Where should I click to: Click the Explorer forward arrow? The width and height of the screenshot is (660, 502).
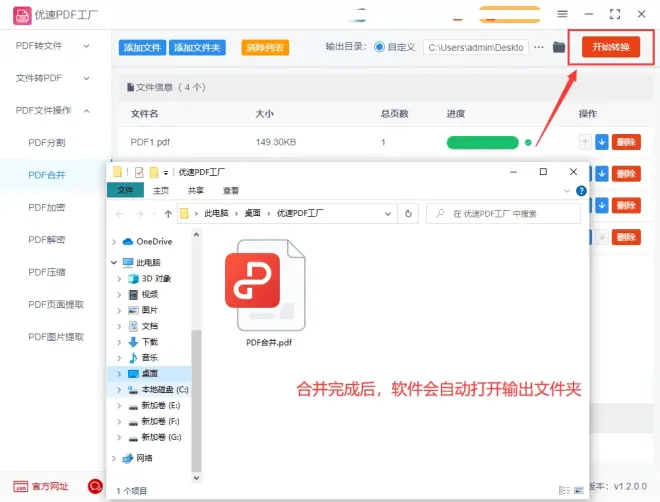pyautogui.click(x=139, y=214)
